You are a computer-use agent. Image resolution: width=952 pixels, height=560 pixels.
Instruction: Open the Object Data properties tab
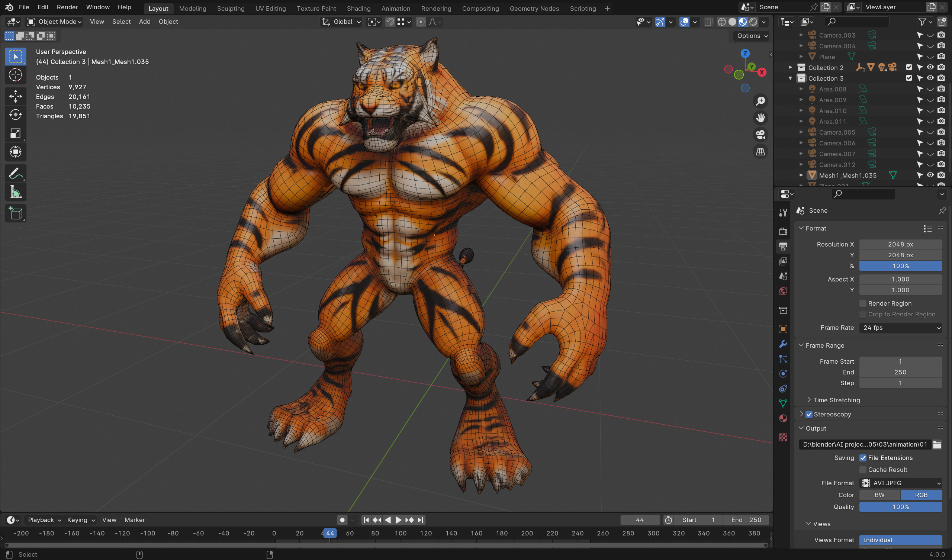tap(783, 403)
